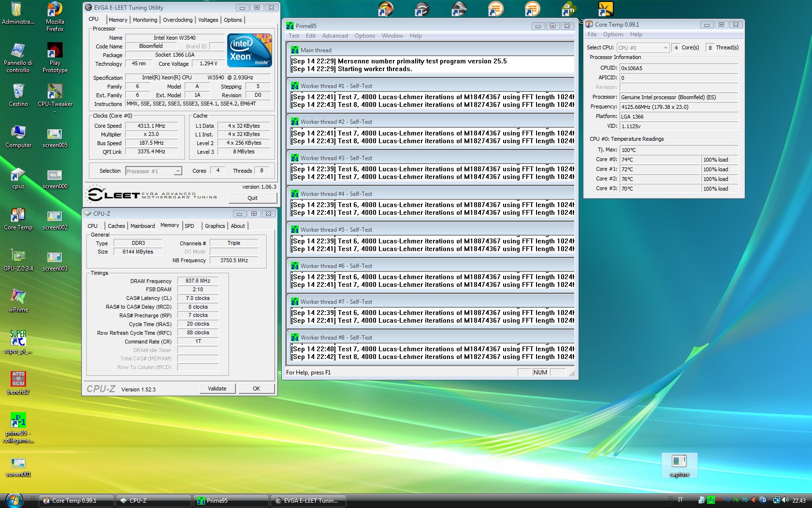The height and width of the screenshot is (508, 812).
Task: Switch to Core Temp 0.99.1 taskbar button
Action: 77,501
